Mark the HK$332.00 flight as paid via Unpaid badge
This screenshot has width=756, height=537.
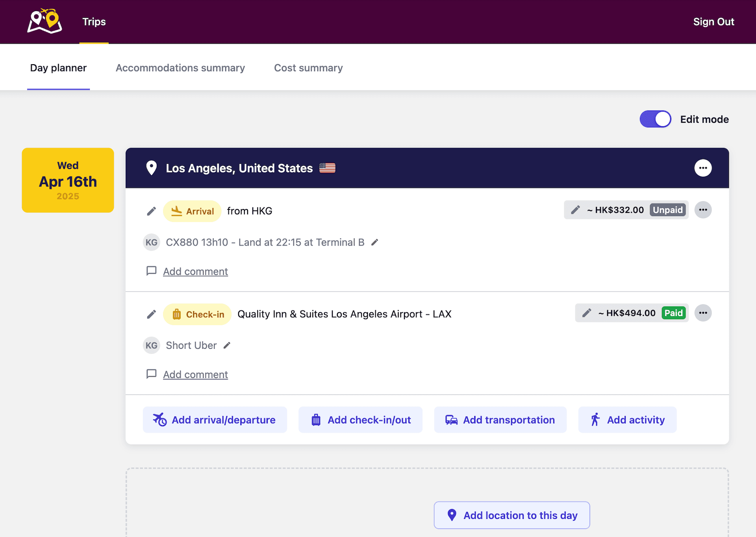pos(667,210)
